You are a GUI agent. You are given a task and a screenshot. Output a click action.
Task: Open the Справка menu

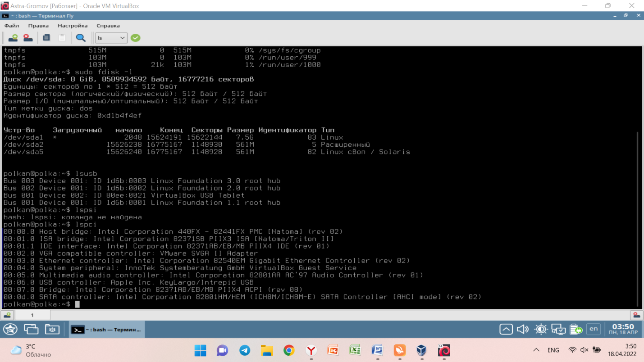click(108, 26)
